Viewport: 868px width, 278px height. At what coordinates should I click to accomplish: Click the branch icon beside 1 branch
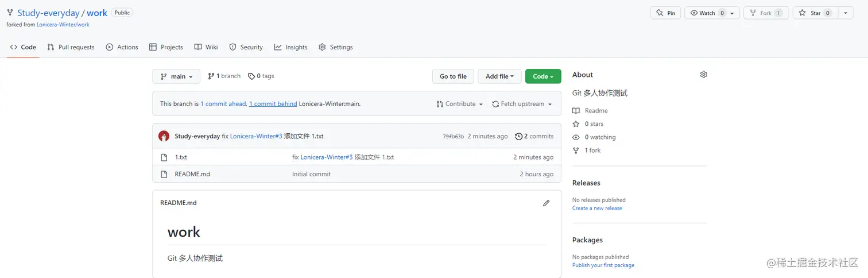[x=211, y=76]
